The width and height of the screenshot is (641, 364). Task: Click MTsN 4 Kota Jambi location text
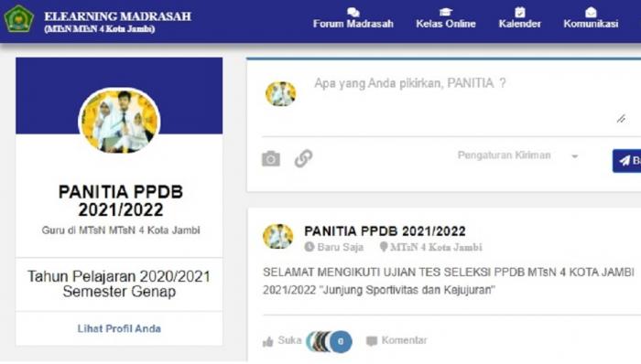coord(436,247)
